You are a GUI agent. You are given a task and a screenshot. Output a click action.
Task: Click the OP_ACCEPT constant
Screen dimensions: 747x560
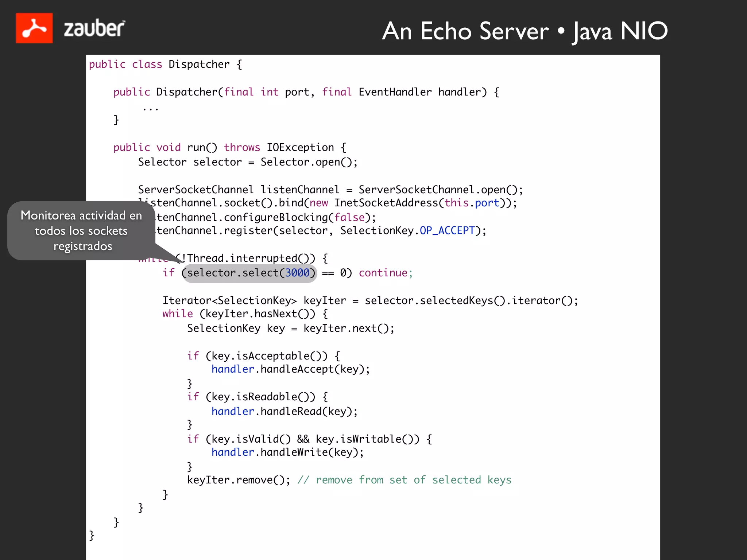[x=447, y=231]
